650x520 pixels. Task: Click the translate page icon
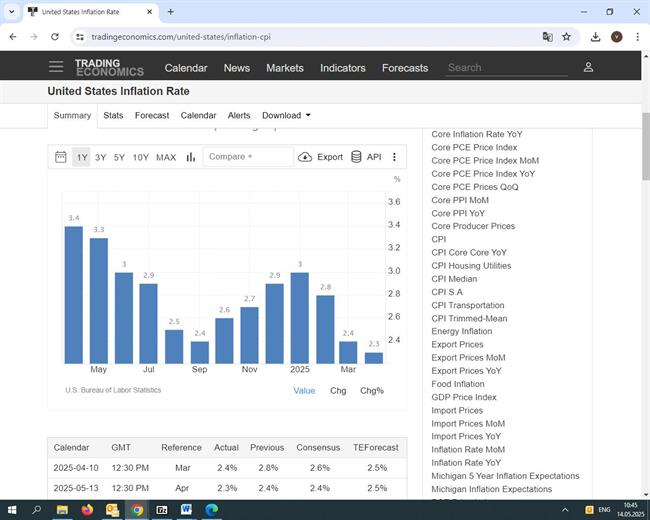point(548,37)
